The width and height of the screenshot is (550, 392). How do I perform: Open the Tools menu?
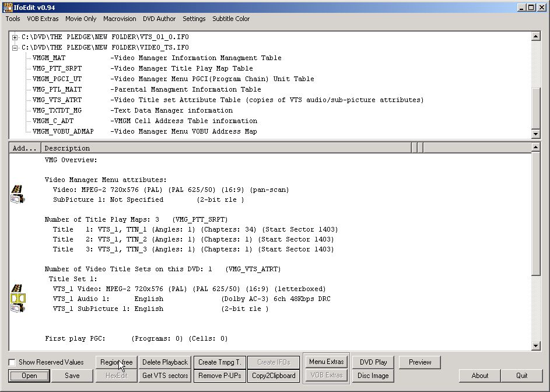13,19
